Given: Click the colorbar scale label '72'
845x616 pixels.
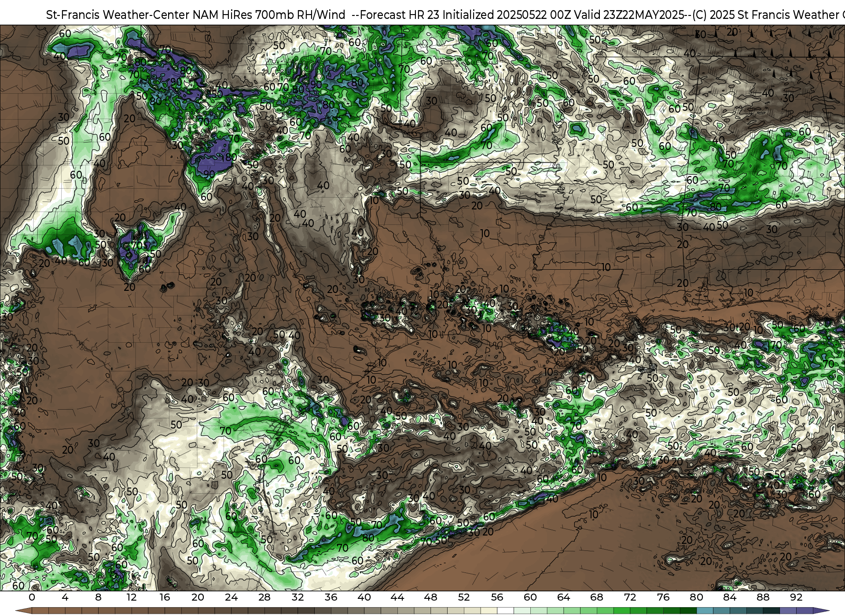Looking at the screenshot, I should [630, 597].
